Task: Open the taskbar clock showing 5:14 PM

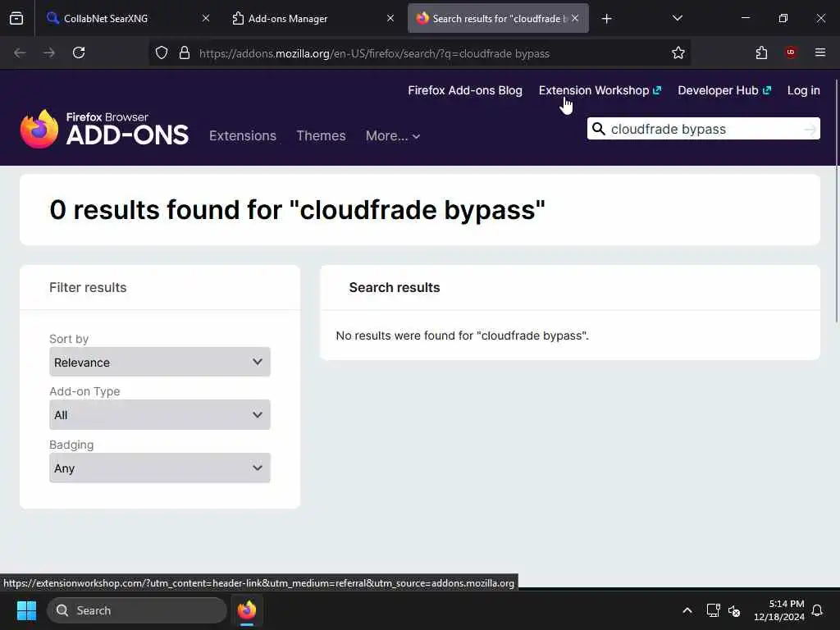Action: (x=779, y=610)
